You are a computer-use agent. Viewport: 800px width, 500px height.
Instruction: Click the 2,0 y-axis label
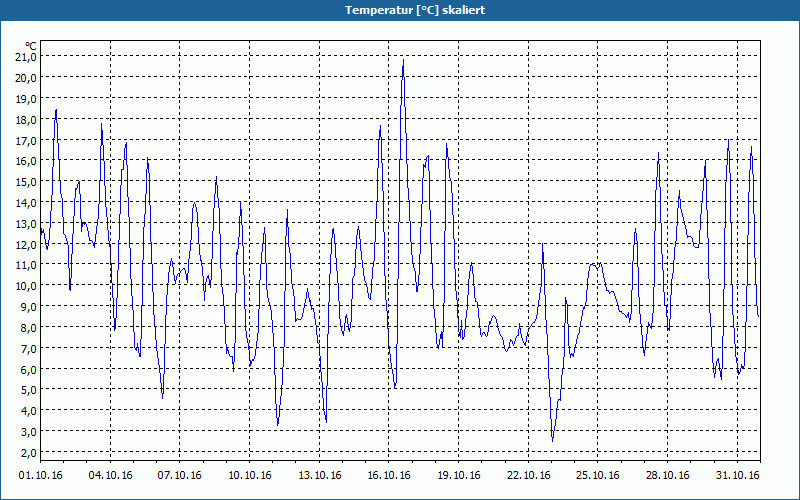click(29, 453)
